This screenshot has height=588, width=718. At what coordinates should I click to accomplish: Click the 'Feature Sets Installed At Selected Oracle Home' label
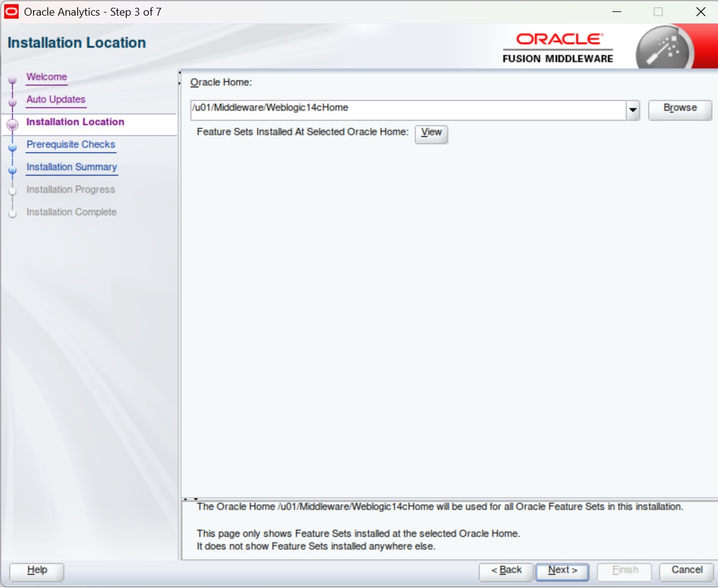pos(302,132)
